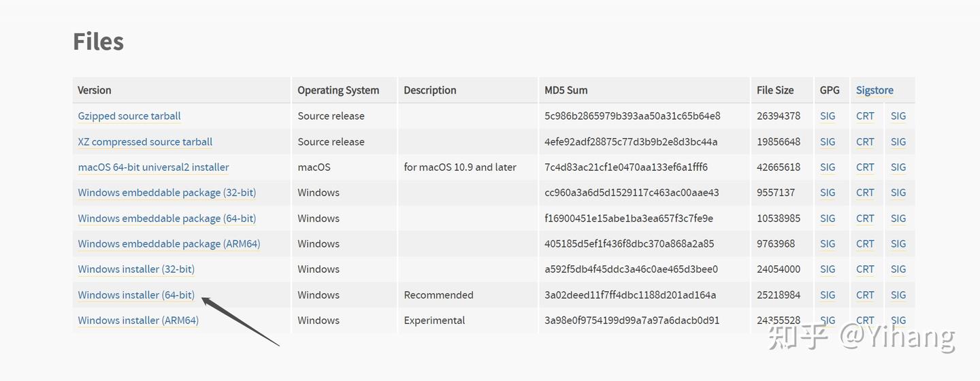Open GPG SIG for Windows installer (64-bit)

[x=828, y=295]
